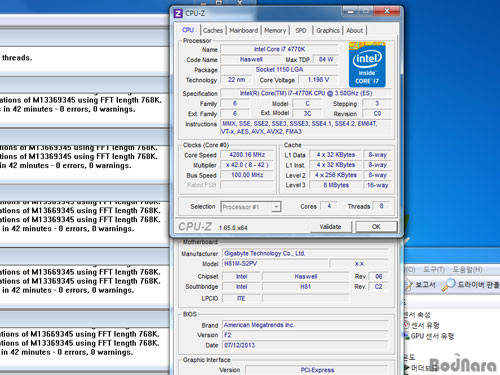Click the L1 Data value 4 x 32 KBytes
500x375 pixels.
[336, 155]
